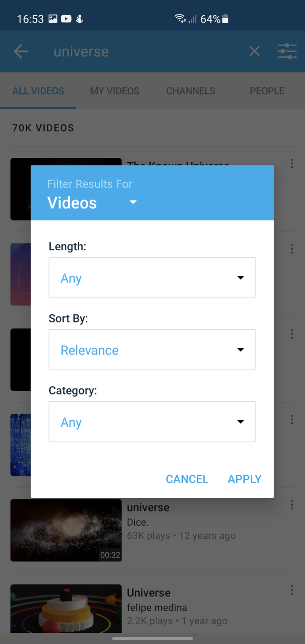This screenshot has width=305, height=644.
Task: Tap the universe search input field
Action: click(x=145, y=52)
